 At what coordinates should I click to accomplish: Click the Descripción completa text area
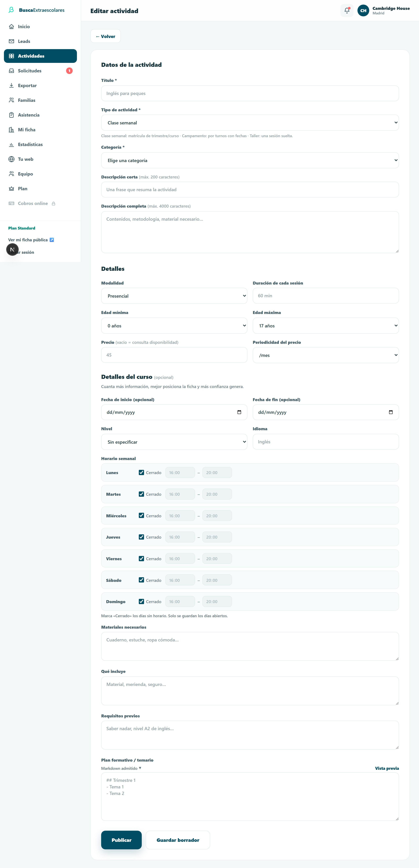coord(250,232)
